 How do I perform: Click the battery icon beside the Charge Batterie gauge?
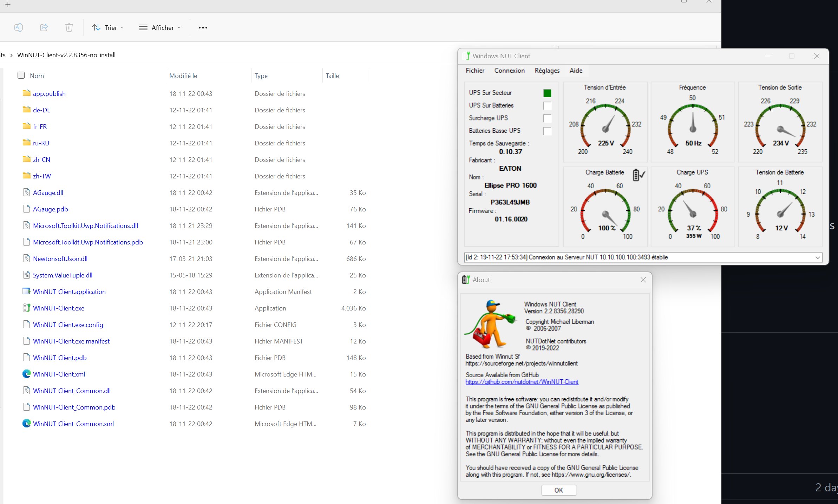pos(638,175)
